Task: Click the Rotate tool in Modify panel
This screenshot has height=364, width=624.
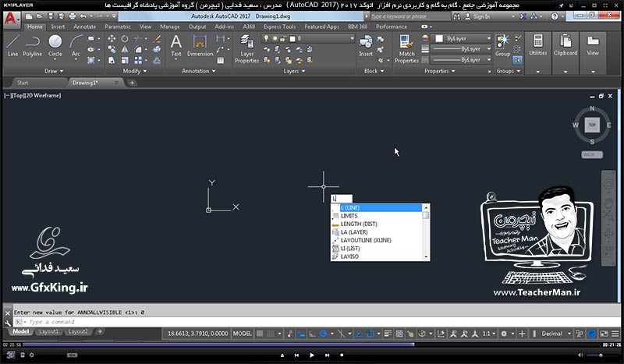Action: pyautogui.click(x=125, y=39)
